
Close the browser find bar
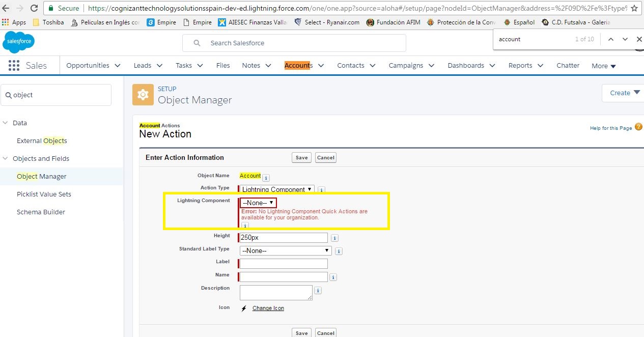pyautogui.click(x=639, y=39)
